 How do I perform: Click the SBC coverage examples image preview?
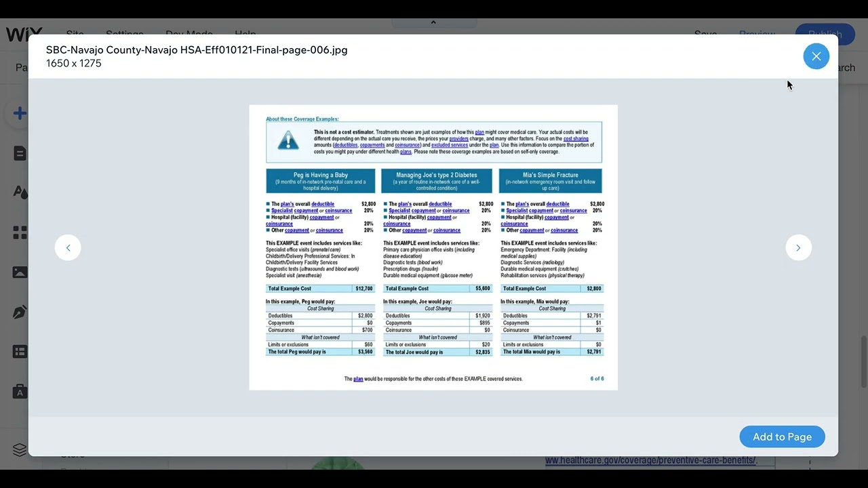pos(433,247)
